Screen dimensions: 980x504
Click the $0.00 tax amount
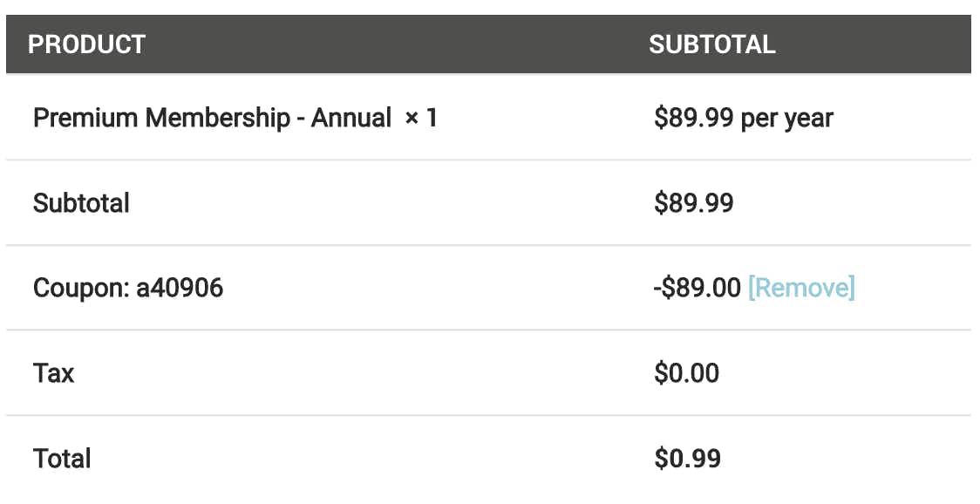(x=686, y=373)
